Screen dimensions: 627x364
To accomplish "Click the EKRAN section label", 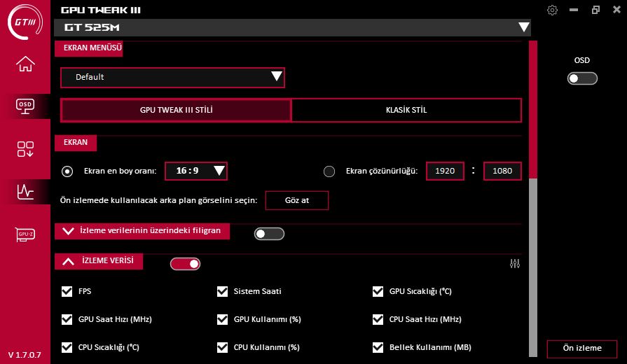I will pyautogui.click(x=76, y=143).
